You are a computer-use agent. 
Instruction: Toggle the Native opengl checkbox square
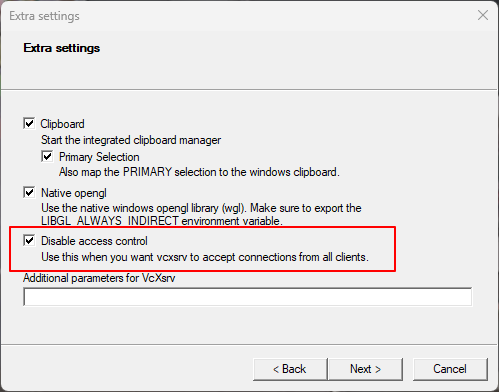(29, 192)
